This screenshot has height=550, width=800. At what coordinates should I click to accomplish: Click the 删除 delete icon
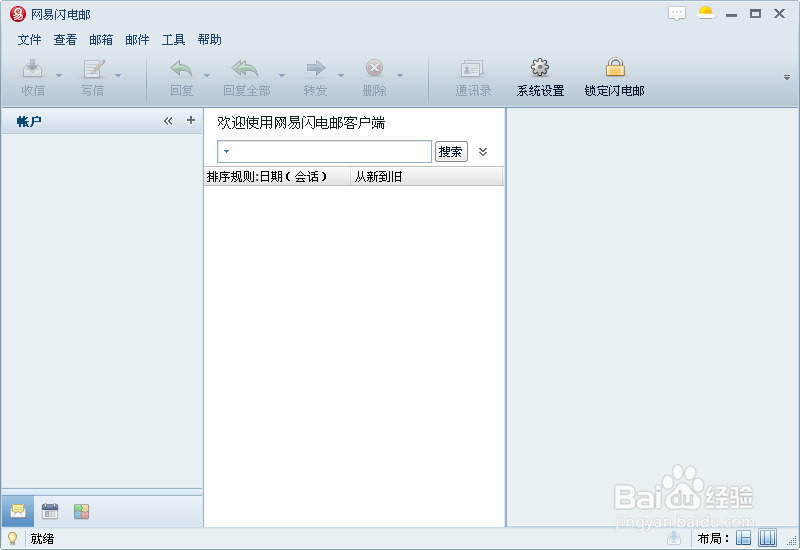click(374, 69)
